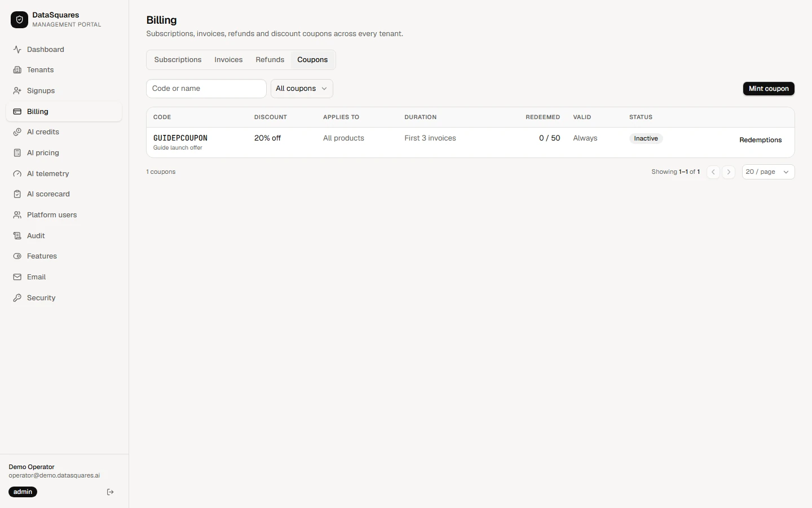Click the logout icon beside admin badge
Viewport: 812px width, 508px height.
point(111,492)
